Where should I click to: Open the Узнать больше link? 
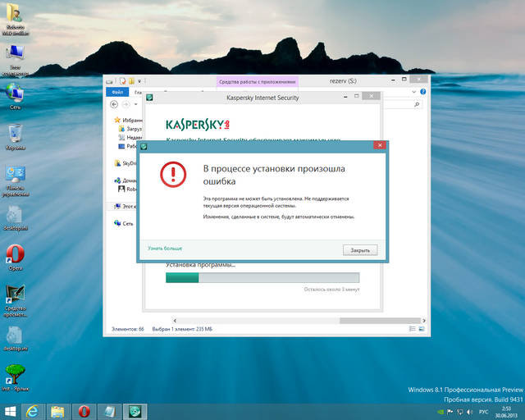click(x=165, y=249)
